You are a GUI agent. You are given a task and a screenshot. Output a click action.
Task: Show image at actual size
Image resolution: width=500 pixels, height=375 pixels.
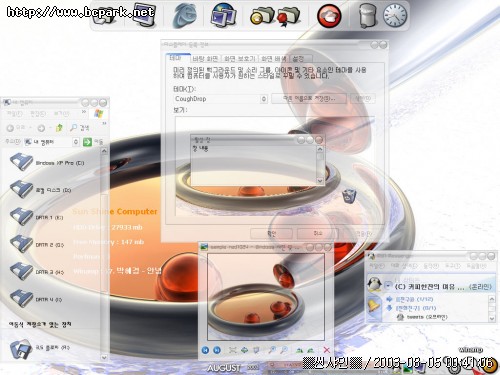tap(244, 350)
